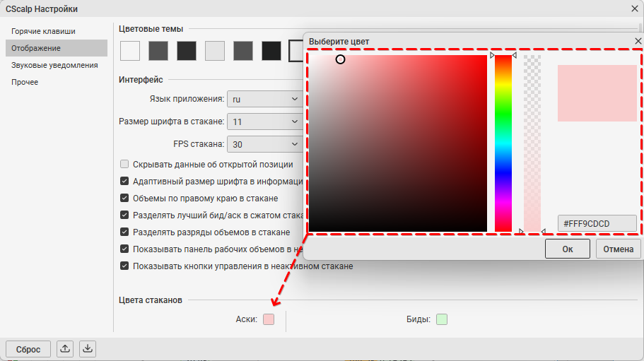Open the Биды color swatch
Screen dimensions: 644x361
(x=442, y=319)
